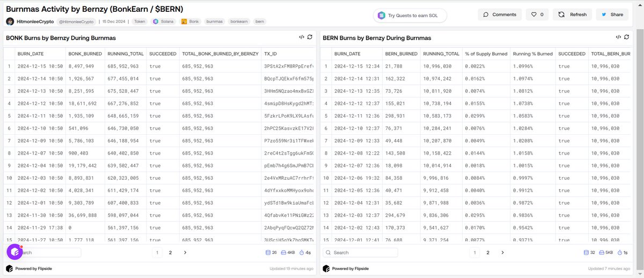The width and height of the screenshot is (644, 278).
Task: Select the Solana tag
Action: coord(164,21)
